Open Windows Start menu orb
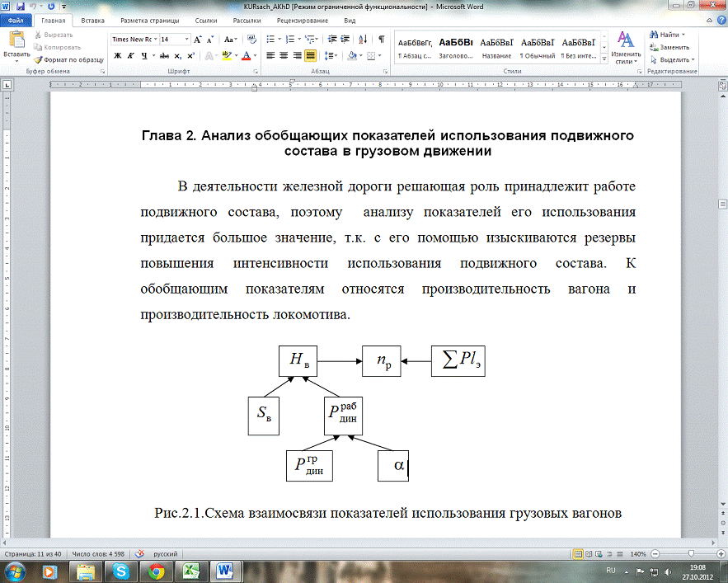The width and height of the screenshot is (728, 583). point(14,571)
